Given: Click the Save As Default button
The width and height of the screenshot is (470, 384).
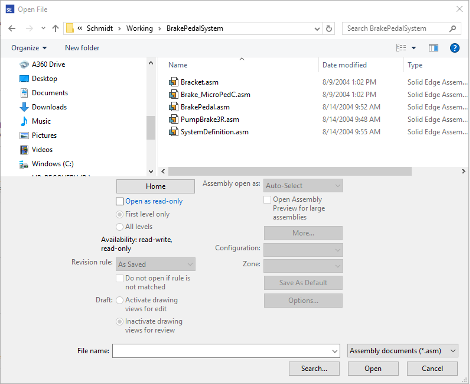Looking at the screenshot, I should click(x=303, y=283).
